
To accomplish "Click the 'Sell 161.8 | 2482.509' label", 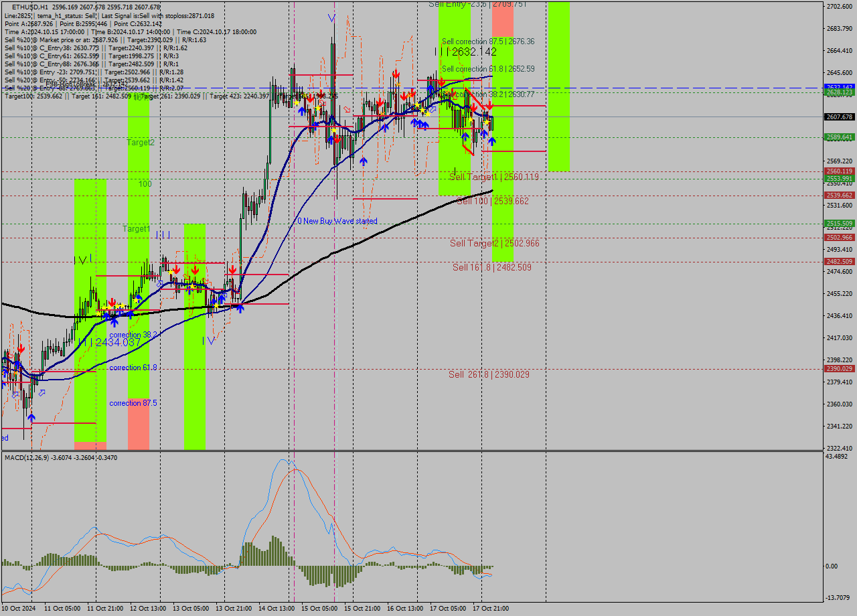I will pos(492,267).
